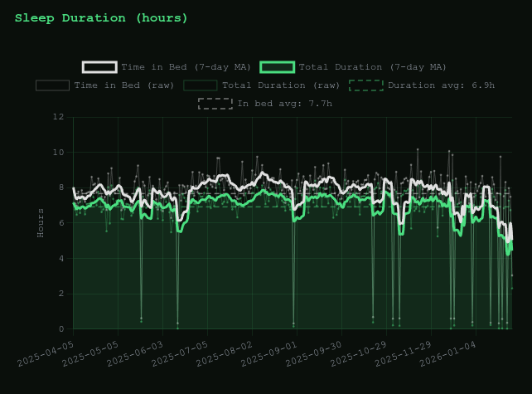Image resolution: width=532 pixels, height=394 pixels.
Task: Click the Hours y-axis label
Action: point(41,222)
